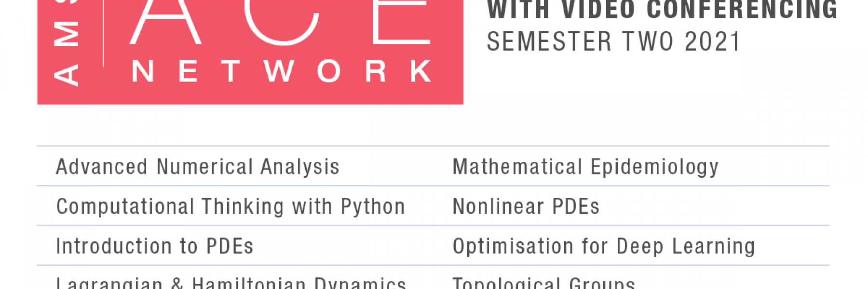The height and width of the screenshot is (289, 868).
Task: Select Introduction to PDEs course
Action: (154, 246)
